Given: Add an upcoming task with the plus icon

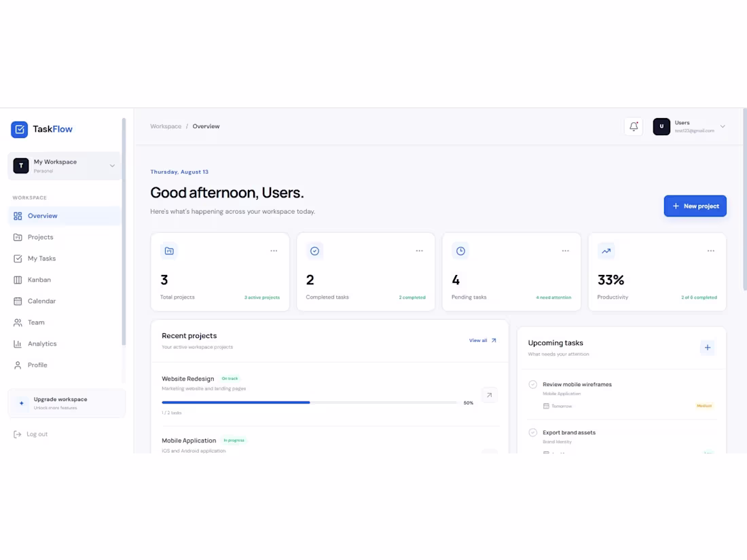Looking at the screenshot, I should click(x=708, y=348).
